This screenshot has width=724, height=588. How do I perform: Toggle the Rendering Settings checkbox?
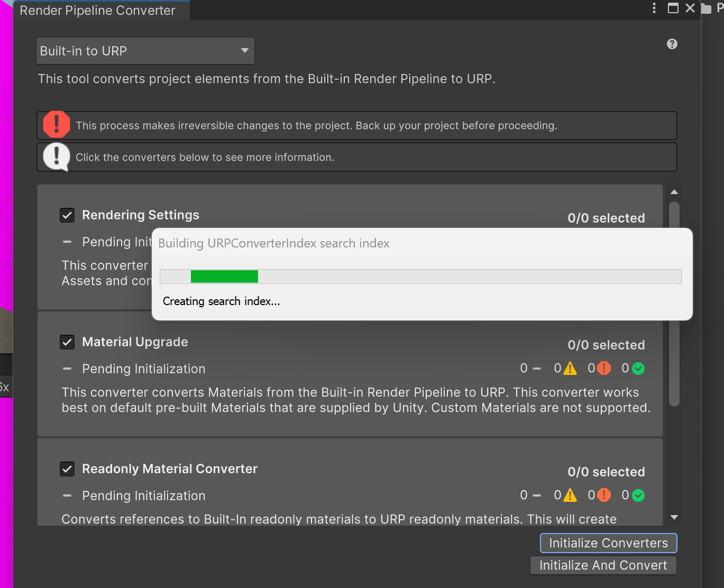point(67,215)
